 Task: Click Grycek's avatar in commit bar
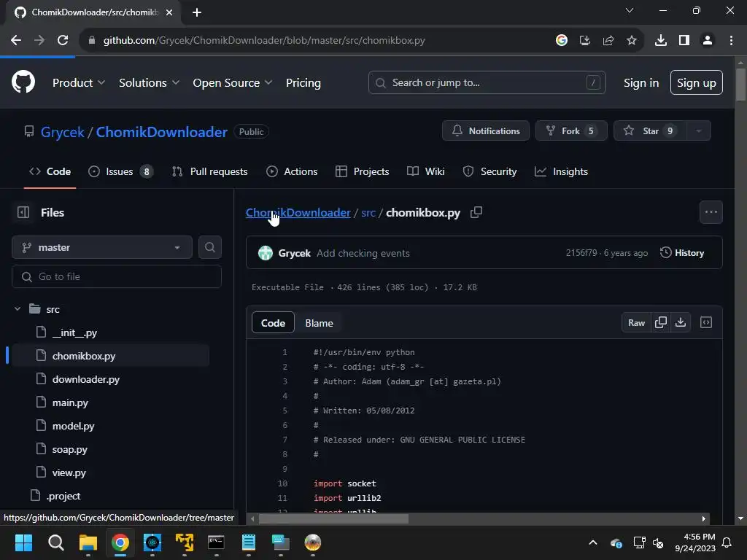(266, 253)
